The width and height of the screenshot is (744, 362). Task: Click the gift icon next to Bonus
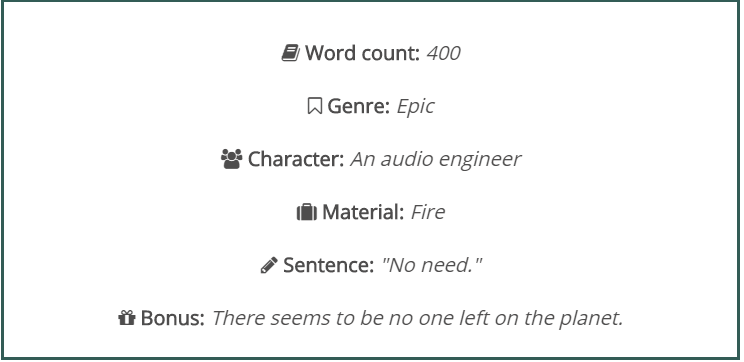tap(127, 318)
